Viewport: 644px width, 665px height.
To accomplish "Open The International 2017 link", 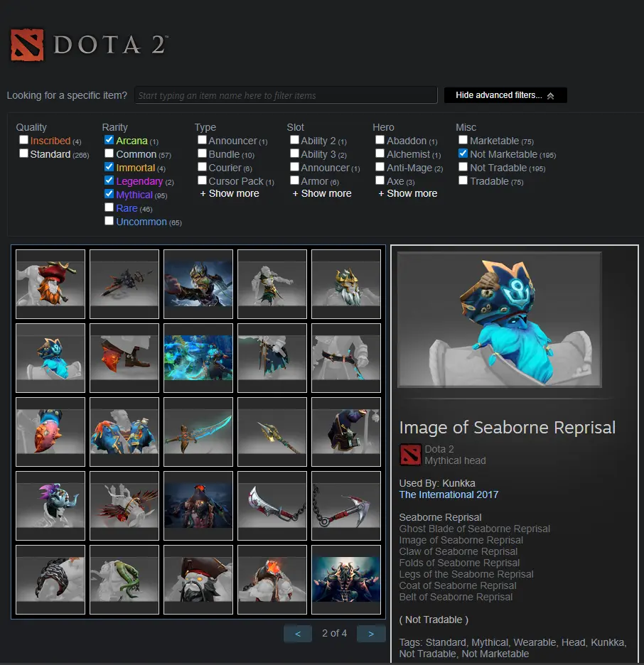I will coord(449,495).
